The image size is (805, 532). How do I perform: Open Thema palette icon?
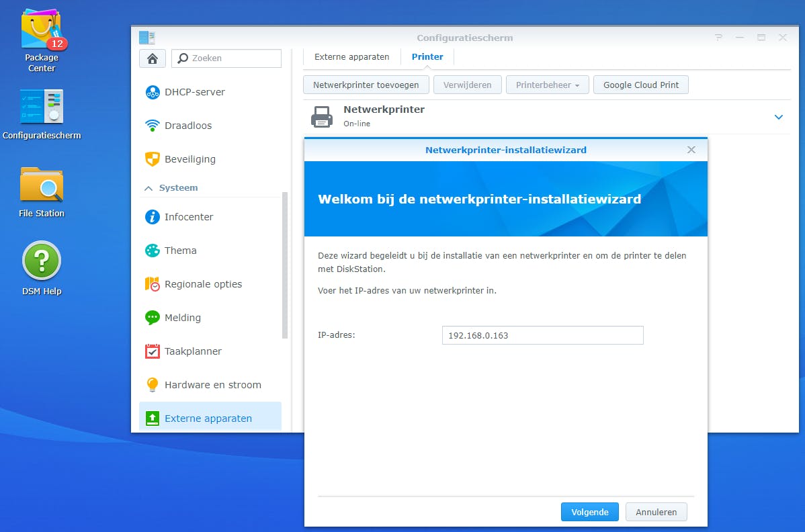(153, 251)
